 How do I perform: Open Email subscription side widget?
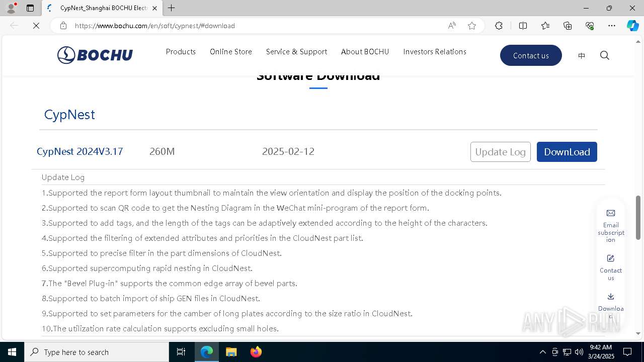[x=611, y=226]
